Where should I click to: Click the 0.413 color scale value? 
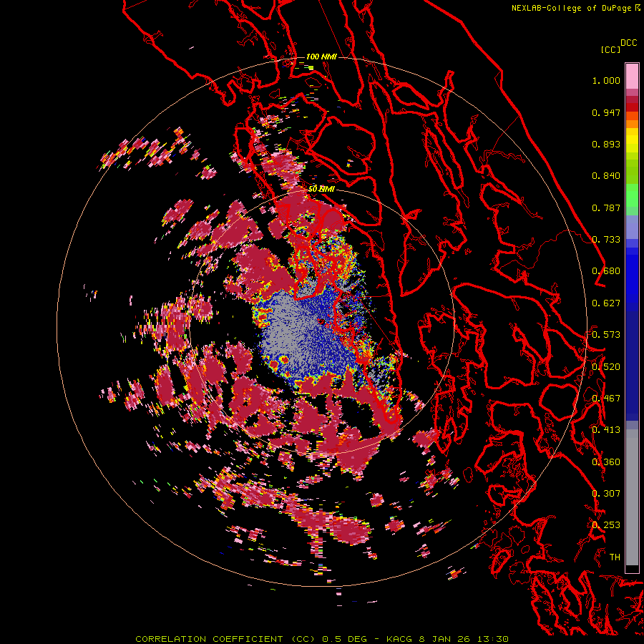(606, 430)
